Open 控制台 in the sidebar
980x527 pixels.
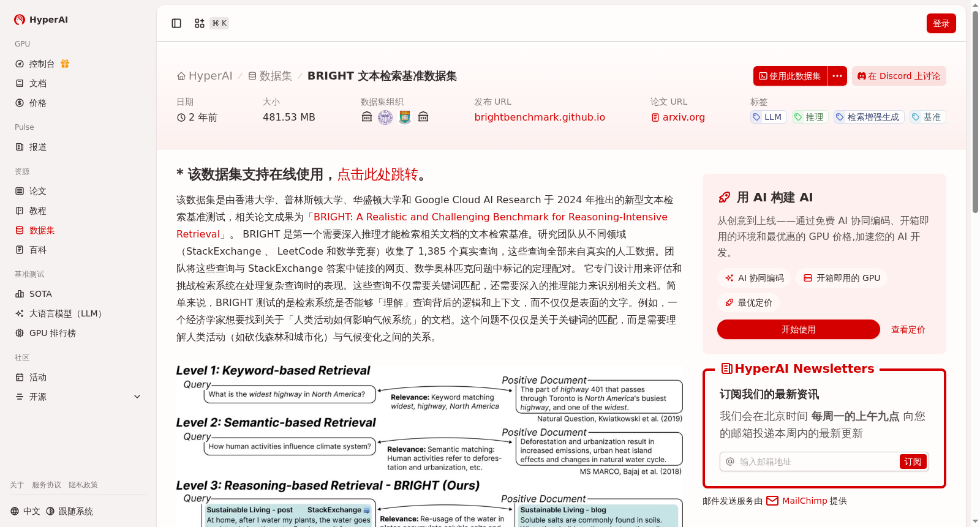click(x=42, y=64)
